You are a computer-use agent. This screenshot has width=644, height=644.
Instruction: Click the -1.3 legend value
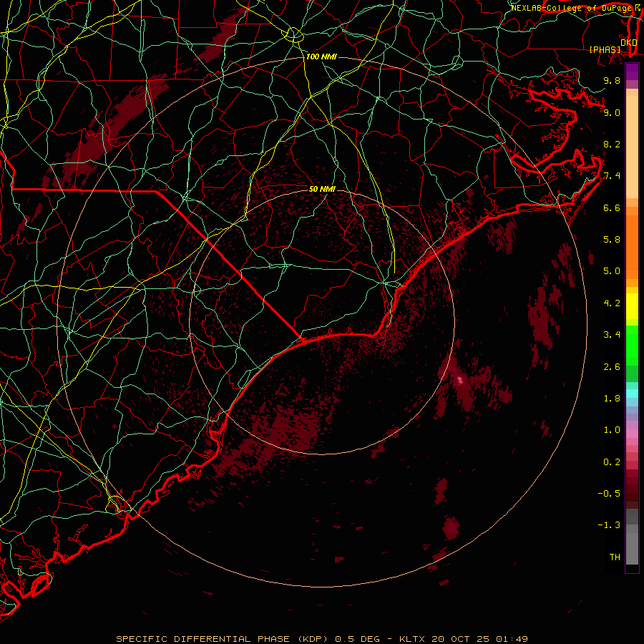(x=609, y=525)
